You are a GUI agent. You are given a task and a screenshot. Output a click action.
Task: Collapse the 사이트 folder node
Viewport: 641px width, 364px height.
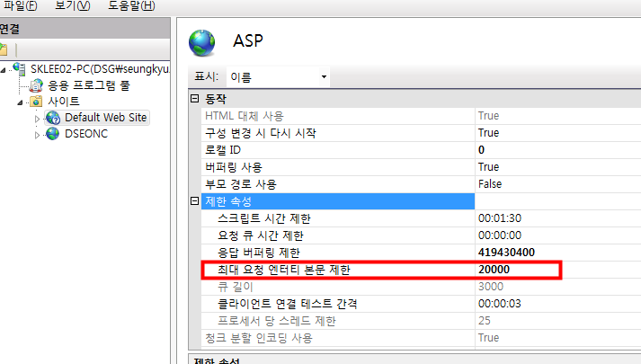20,102
